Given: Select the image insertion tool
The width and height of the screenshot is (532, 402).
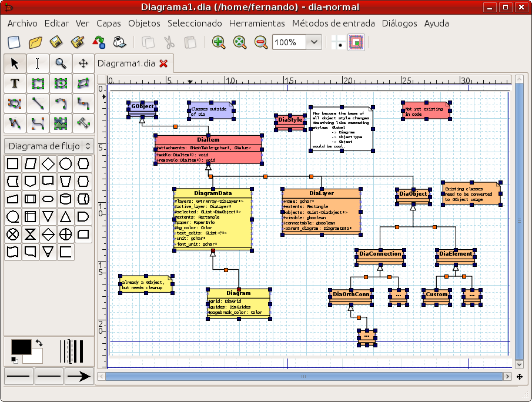Looking at the screenshot, I should (x=61, y=123).
